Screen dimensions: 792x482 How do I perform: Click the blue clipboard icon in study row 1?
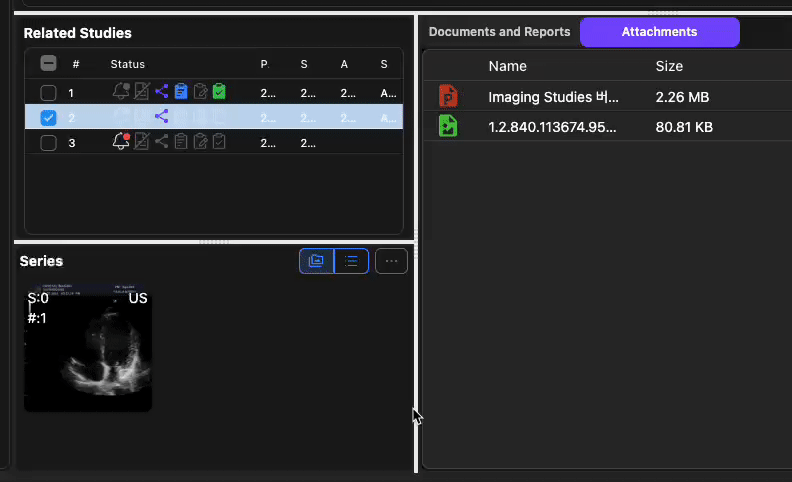[181, 92]
